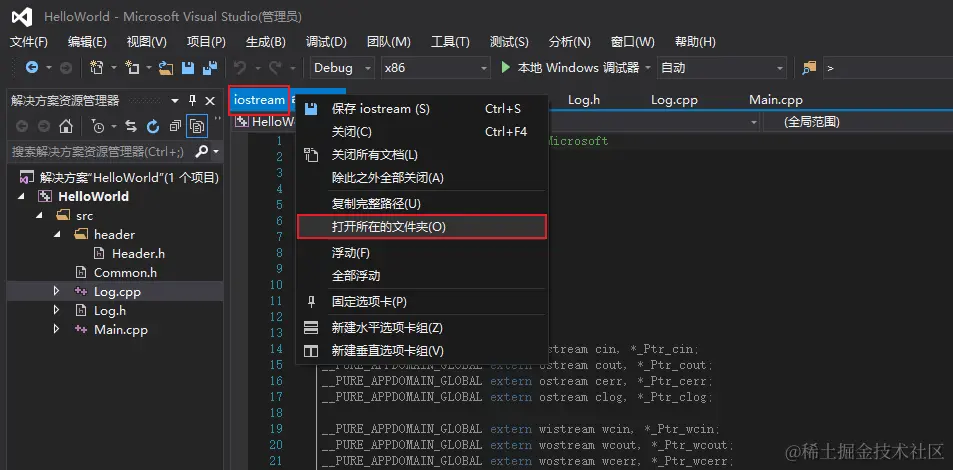The height and width of the screenshot is (470, 953).
Task: Open the 项目(P) menu
Action: 206,42
